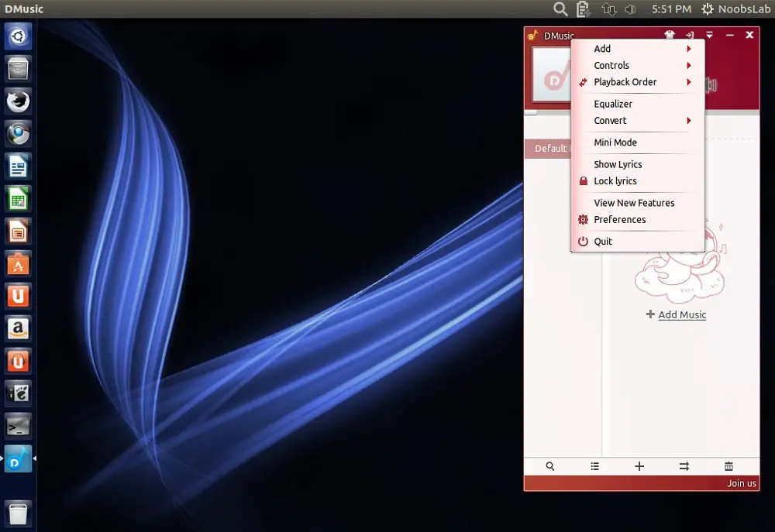
Task: Click the playlist list-view icon in bottom bar
Action: (x=594, y=466)
